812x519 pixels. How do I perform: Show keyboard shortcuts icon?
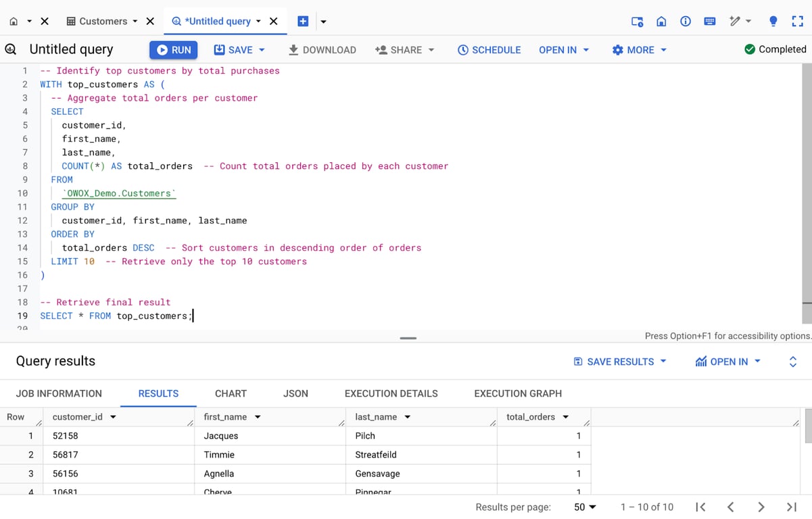709,22
